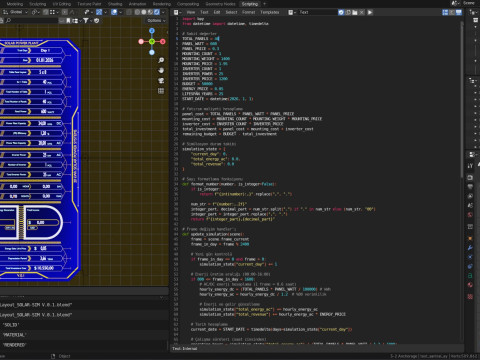
Task: Click the outliner search field
Action: 32,21
